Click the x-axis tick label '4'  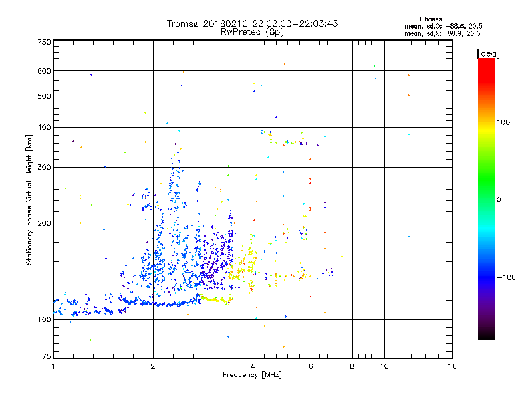[253, 366]
